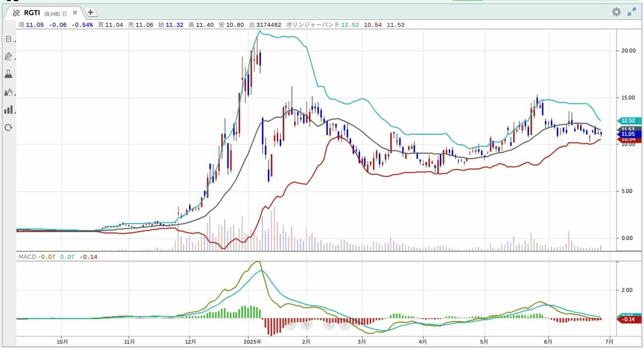Click the 0.00 price axis label

[x=628, y=238]
